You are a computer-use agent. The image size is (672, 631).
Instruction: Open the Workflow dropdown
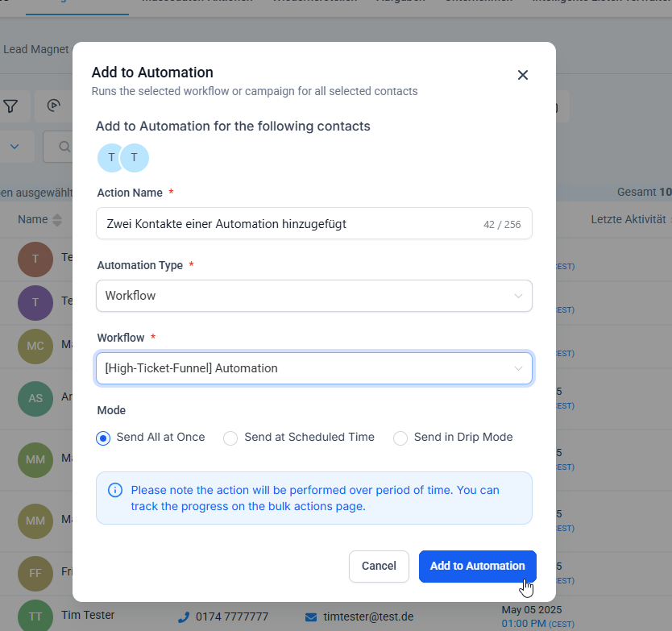point(313,368)
